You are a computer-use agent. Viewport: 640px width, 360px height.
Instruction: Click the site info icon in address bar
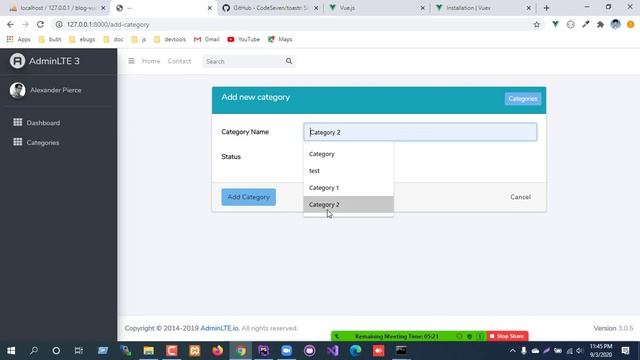coord(59,24)
